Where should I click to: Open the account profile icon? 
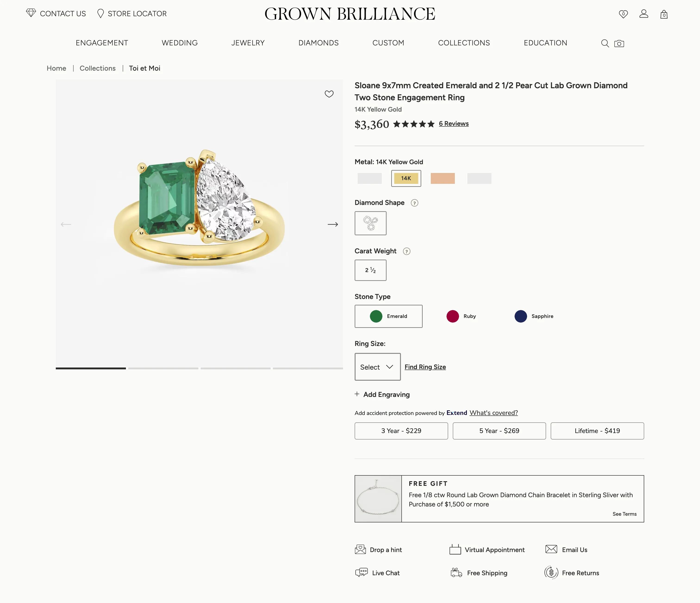644,14
